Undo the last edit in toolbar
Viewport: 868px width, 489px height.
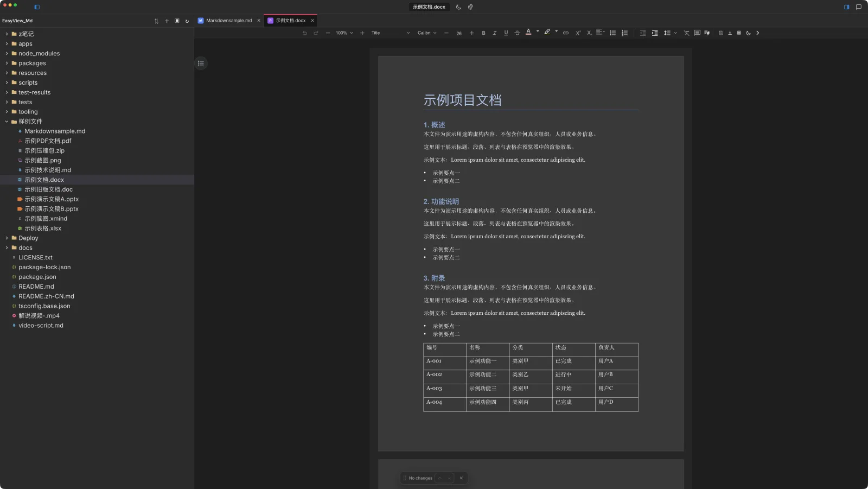(x=305, y=33)
